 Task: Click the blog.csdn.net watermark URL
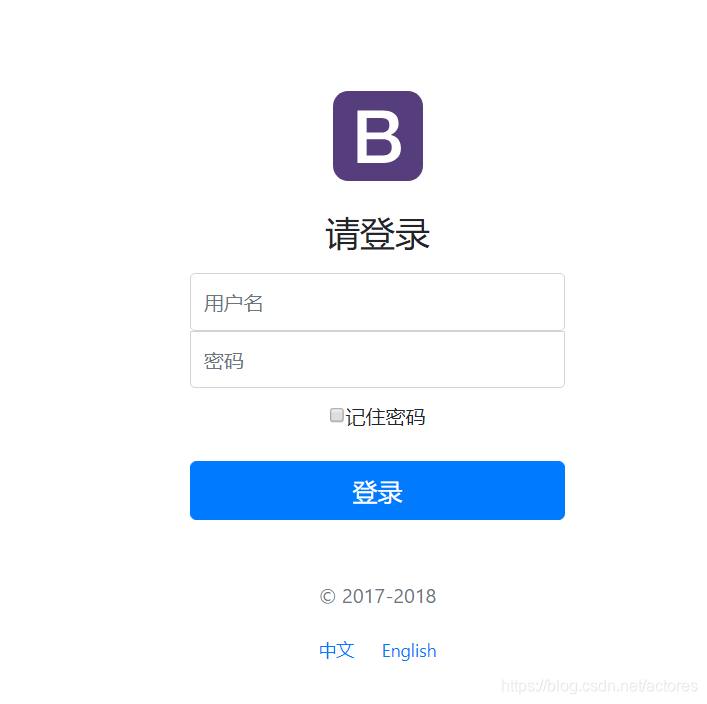click(599, 686)
